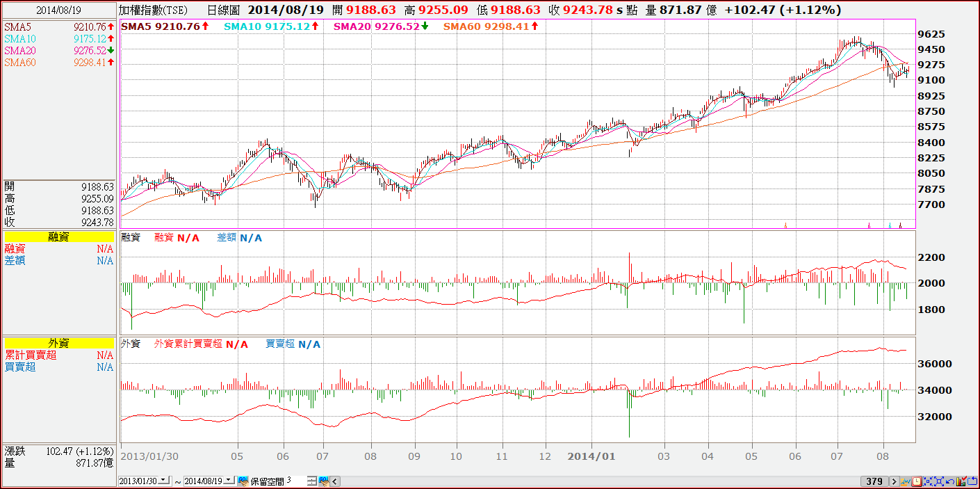Click the blue 買賣超 N/A legend
Viewport: 980px width, 489px height.
coord(293,344)
